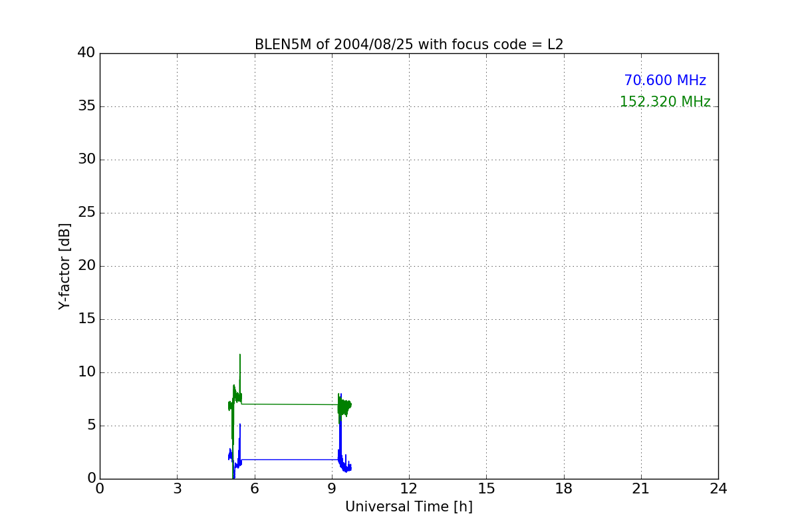Click x-axis tick label "24"
This screenshot has width=798, height=532.
click(718, 489)
